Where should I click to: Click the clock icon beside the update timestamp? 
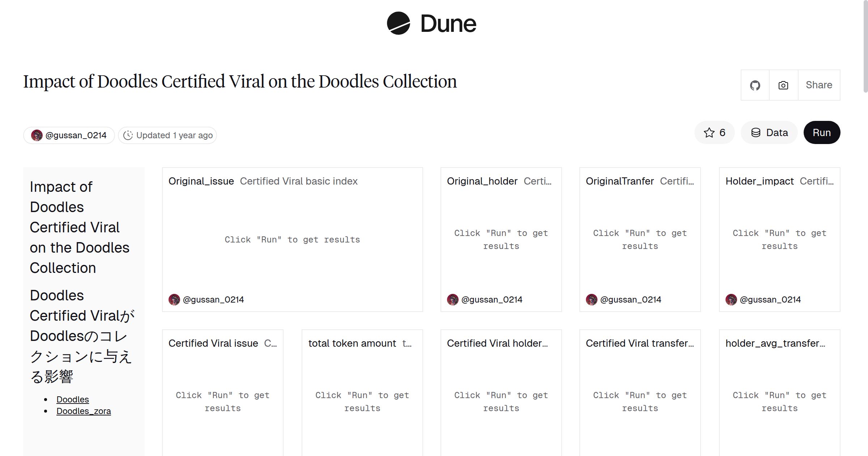(129, 135)
